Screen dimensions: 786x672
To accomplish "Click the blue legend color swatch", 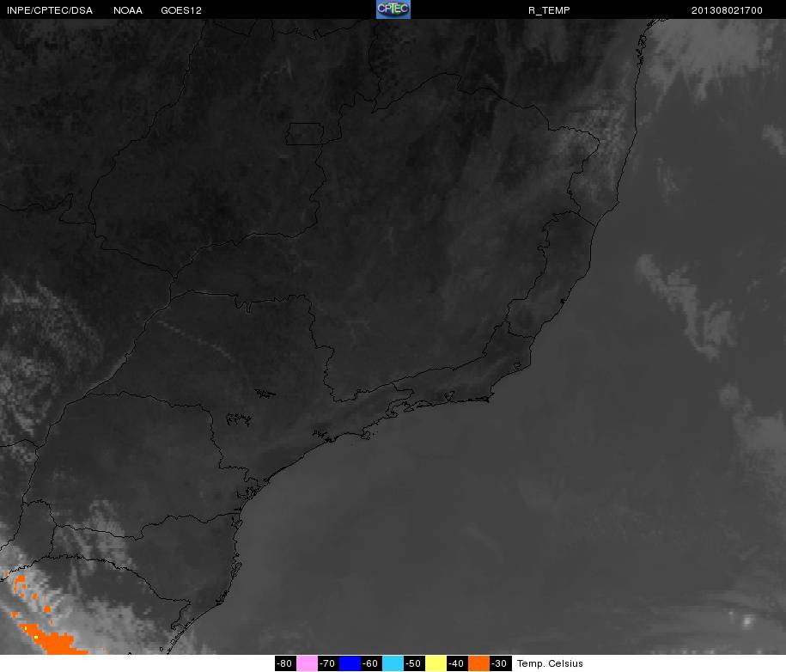I will tap(350, 663).
